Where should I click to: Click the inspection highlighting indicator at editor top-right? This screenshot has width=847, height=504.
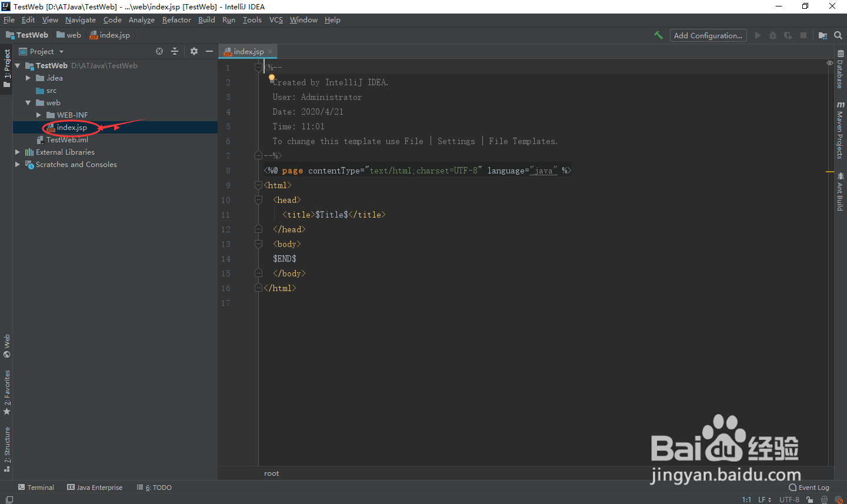pos(830,63)
